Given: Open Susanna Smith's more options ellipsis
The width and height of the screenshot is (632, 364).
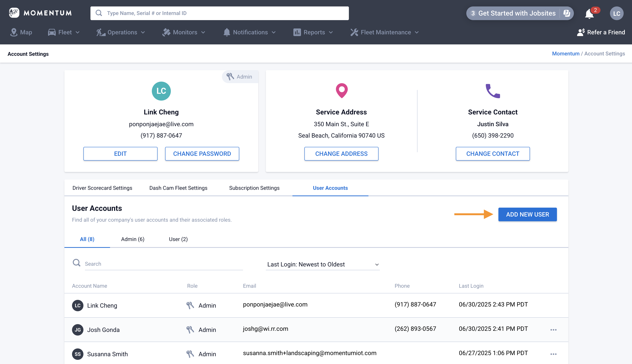Looking at the screenshot, I should tap(553, 354).
